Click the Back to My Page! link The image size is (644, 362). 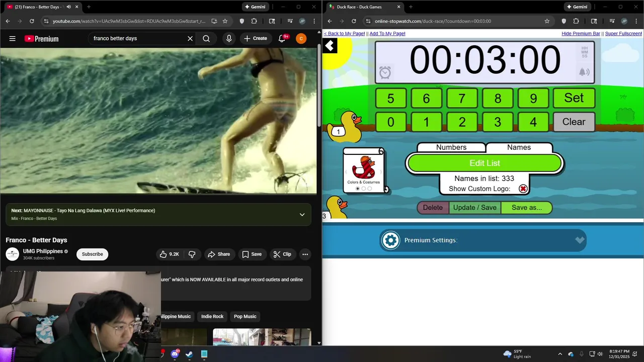click(345, 34)
